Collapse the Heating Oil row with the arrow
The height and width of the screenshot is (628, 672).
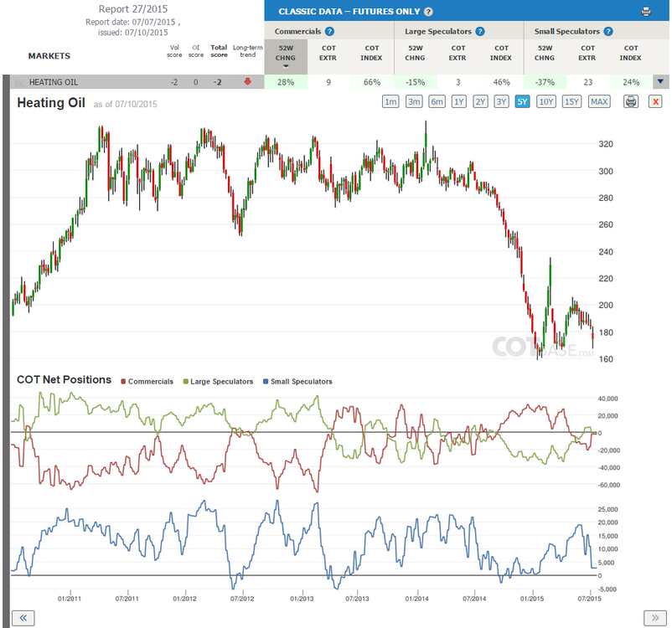(x=660, y=81)
